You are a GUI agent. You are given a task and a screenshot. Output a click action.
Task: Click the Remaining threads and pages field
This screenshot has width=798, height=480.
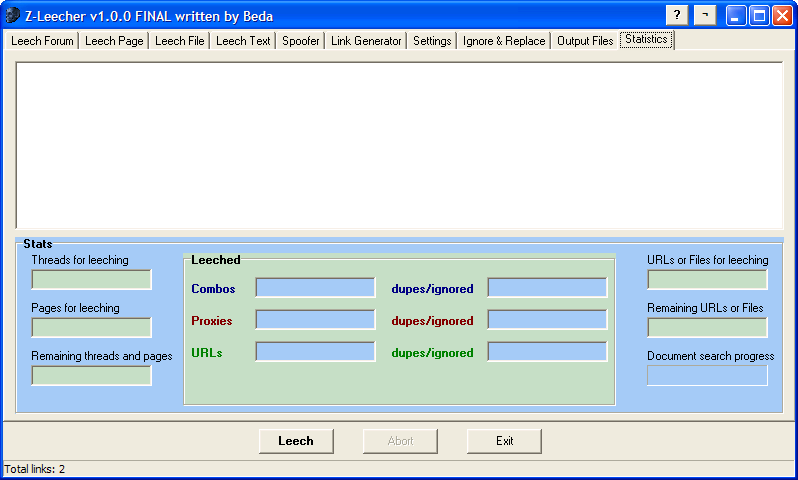[92, 376]
